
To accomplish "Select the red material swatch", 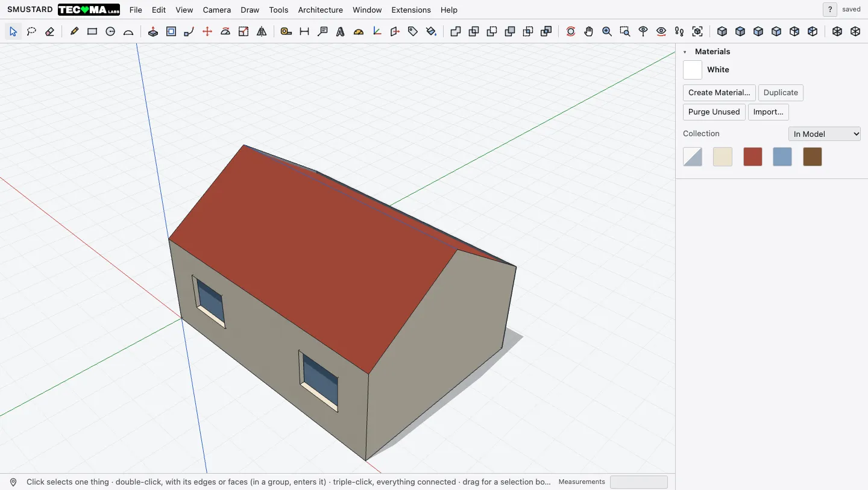I will [753, 157].
